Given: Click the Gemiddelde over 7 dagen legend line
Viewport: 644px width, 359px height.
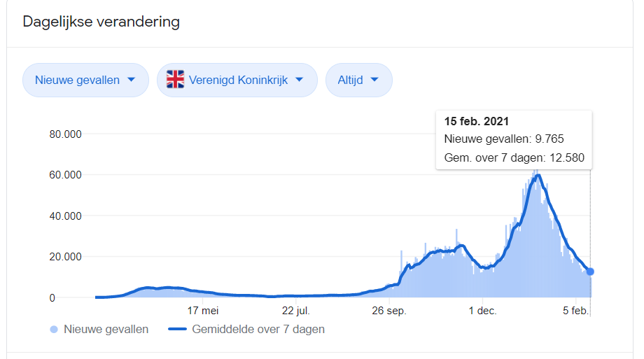Looking at the screenshot, I should 177,329.
